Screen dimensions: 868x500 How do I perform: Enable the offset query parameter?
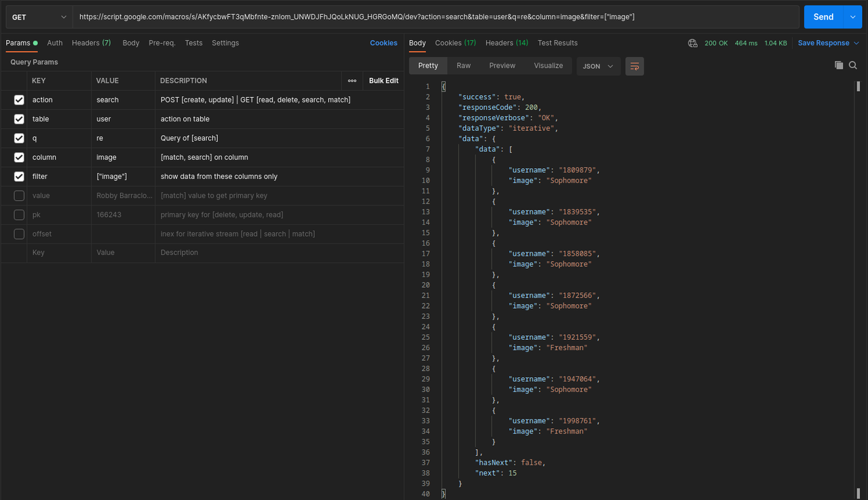coord(19,233)
